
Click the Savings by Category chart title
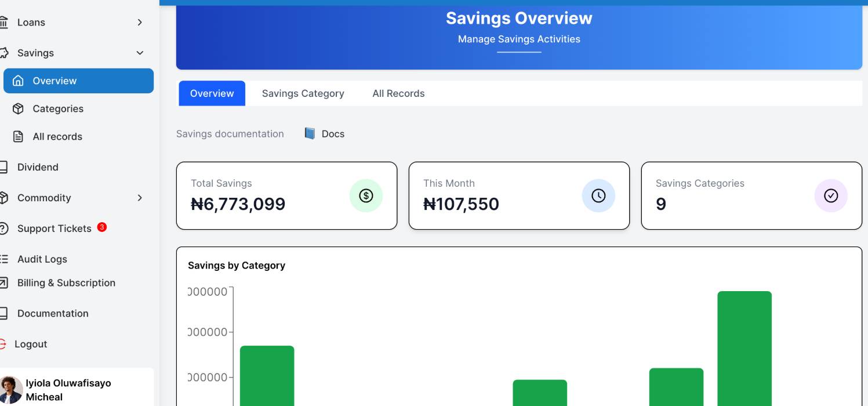point(237,266)
